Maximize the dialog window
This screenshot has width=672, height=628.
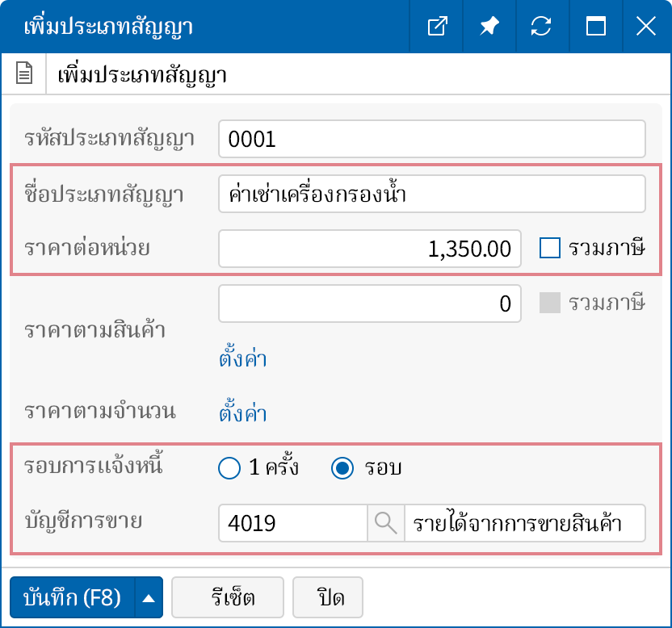click(x=595, y=27)
